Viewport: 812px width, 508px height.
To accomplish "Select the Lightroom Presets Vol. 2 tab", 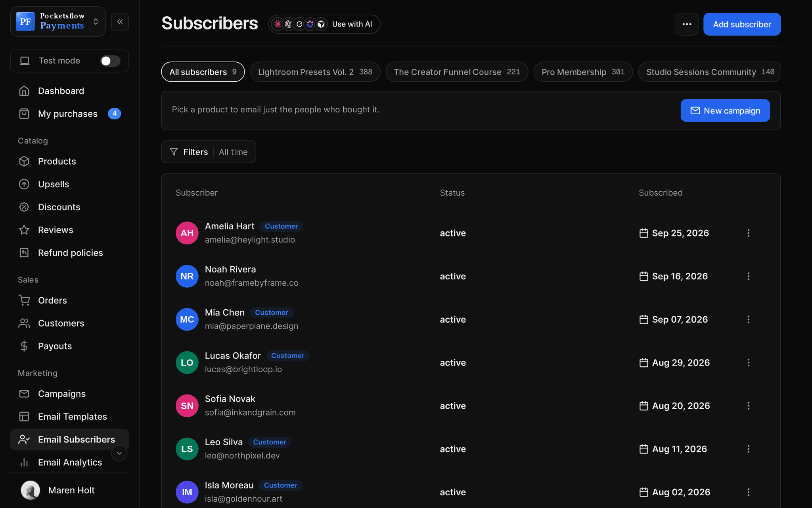I will point(315,72).
